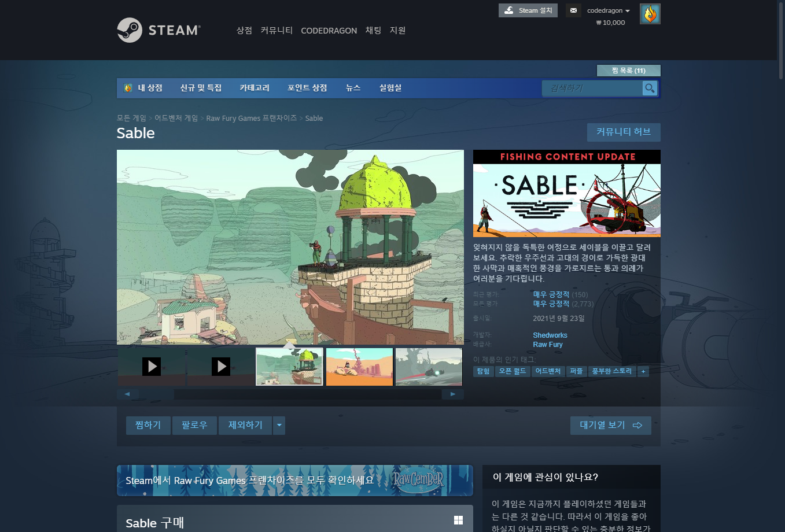Click the main Sable screenshot image
785x532 pixels.
[x=290, y=247]
